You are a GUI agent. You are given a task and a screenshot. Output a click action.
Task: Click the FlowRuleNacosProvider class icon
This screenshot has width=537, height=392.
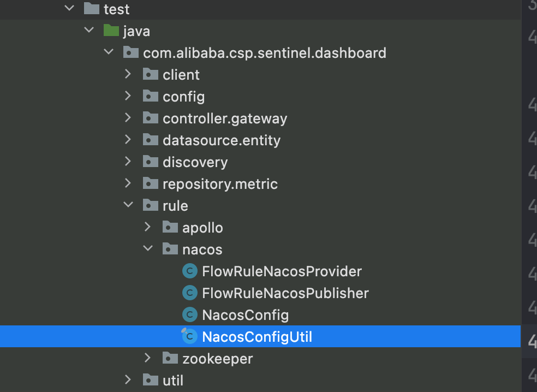190,271
